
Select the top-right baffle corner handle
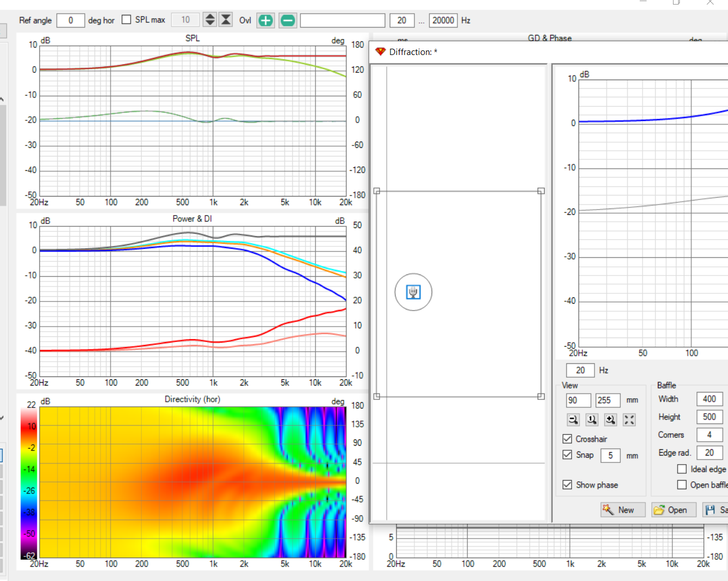[x=541, y=191]
